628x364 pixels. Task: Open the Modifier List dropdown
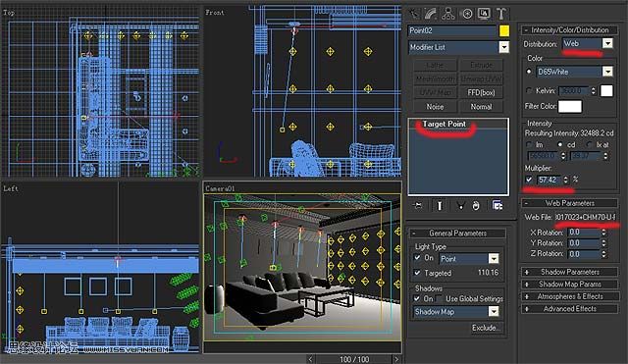click(458, 47)
